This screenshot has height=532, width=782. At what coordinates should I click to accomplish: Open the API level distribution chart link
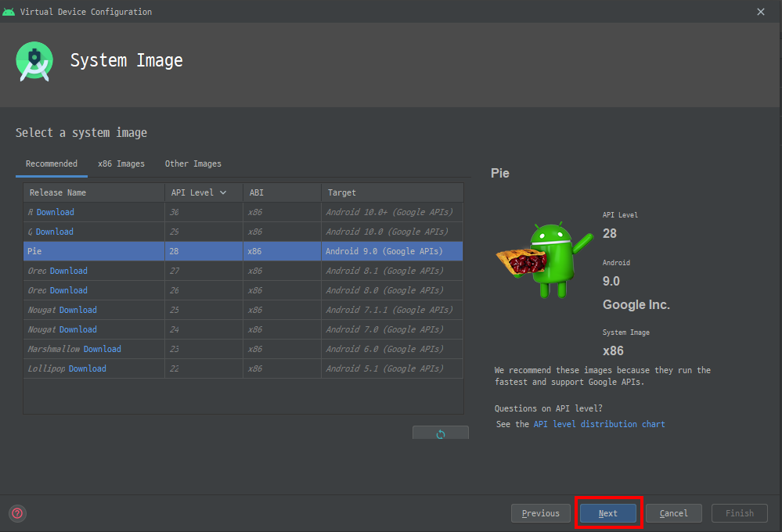[x=599, y=424]
